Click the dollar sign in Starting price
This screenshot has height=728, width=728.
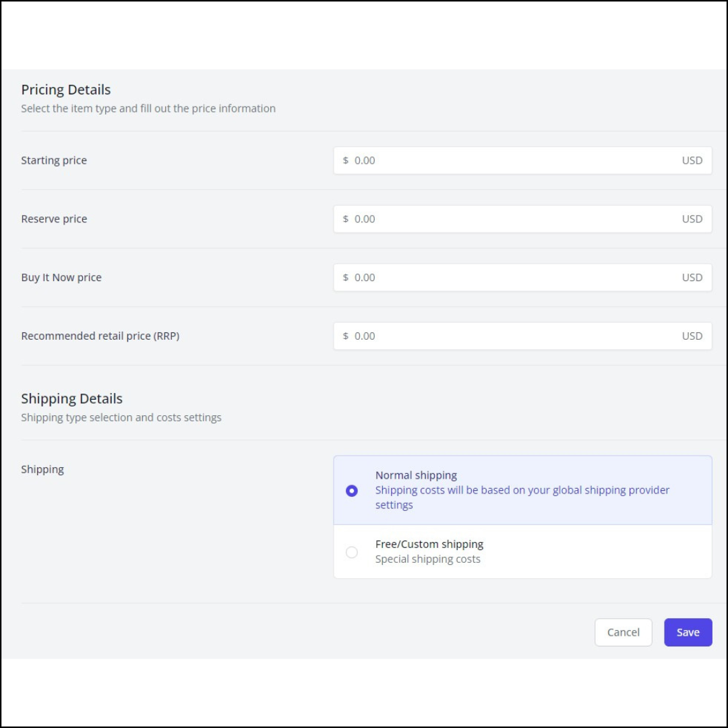(345, 160)
